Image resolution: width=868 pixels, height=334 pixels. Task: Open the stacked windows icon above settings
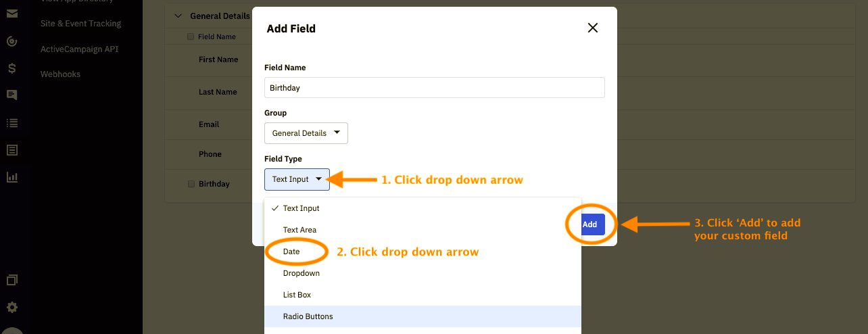point(11,280)
